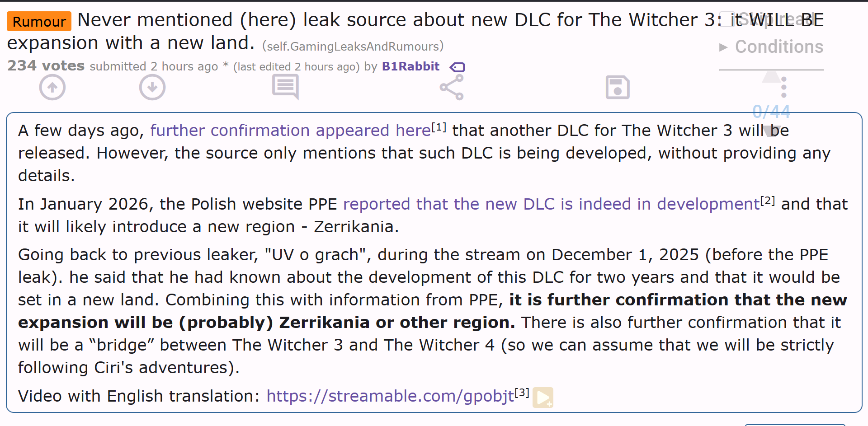Click the user tag icon beside B1Rabbit
868x426 pixels.
pos(458,67)
